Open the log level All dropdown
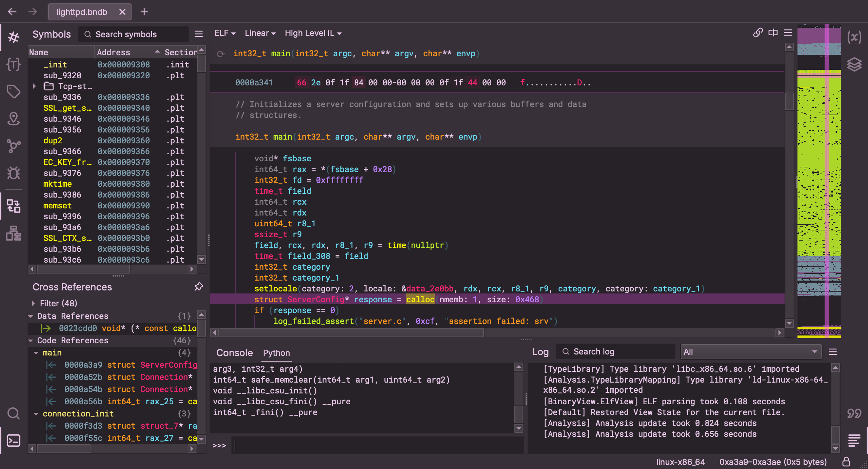868x469 pixels. tap(751, 352)
